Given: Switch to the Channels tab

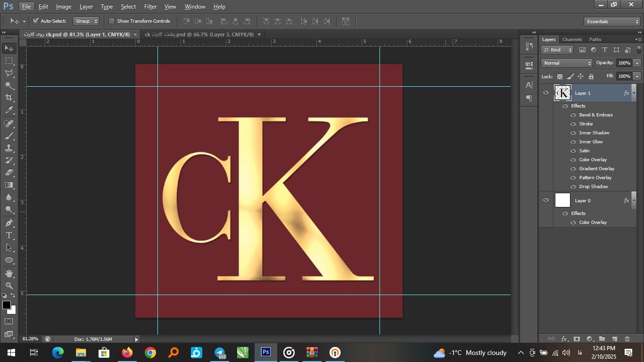Looking at the screenshot, I should click(572, 40).
